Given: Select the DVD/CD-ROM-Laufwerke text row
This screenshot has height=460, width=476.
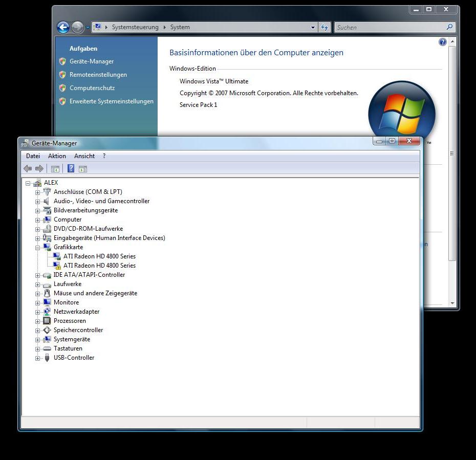Looking at the screenshot, I should pyautogui.click(x=88, y=229).
